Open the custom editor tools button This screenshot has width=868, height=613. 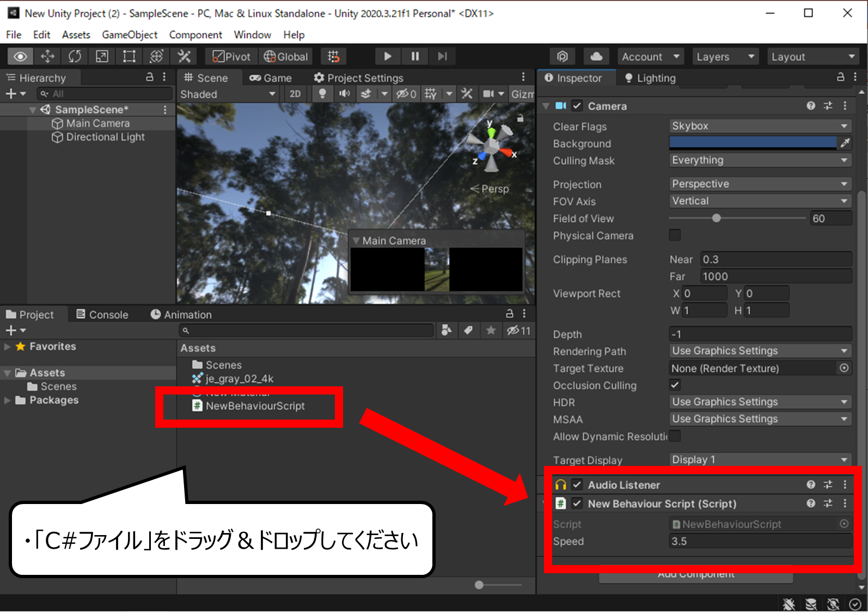pos(184,57)
